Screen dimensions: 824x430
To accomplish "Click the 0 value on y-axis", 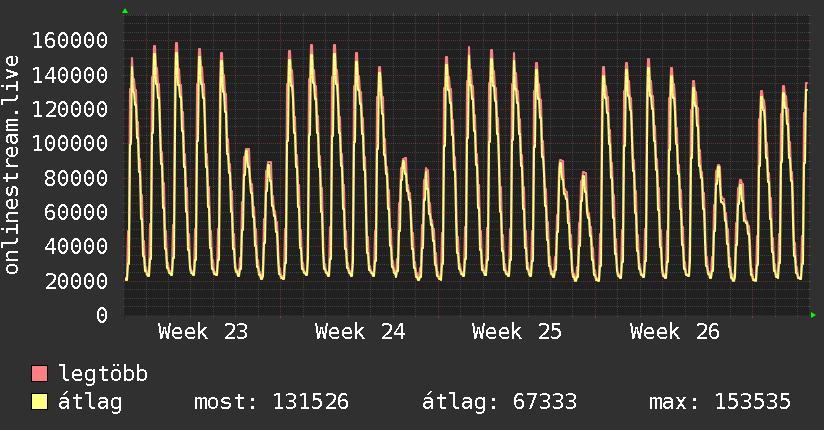I will tap(102, 315).
